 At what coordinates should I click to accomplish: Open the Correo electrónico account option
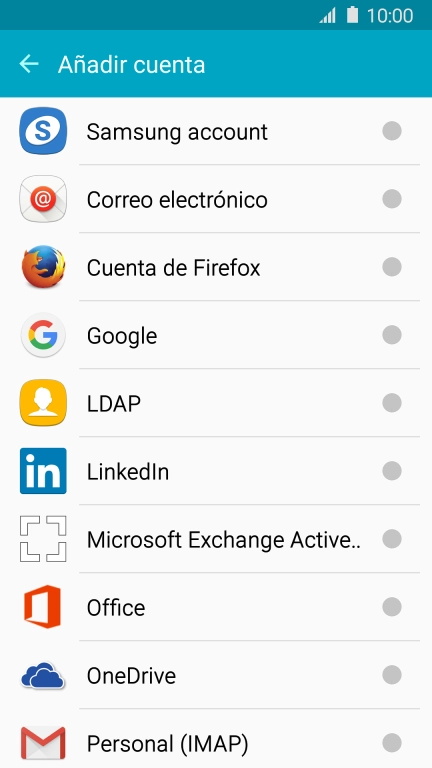click(216, 199)
